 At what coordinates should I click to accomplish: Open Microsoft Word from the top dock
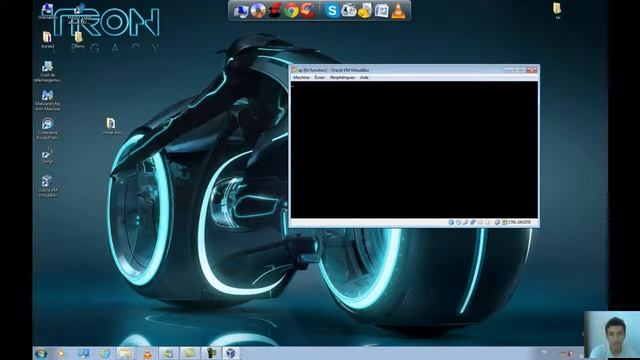(x=381, y=11)
